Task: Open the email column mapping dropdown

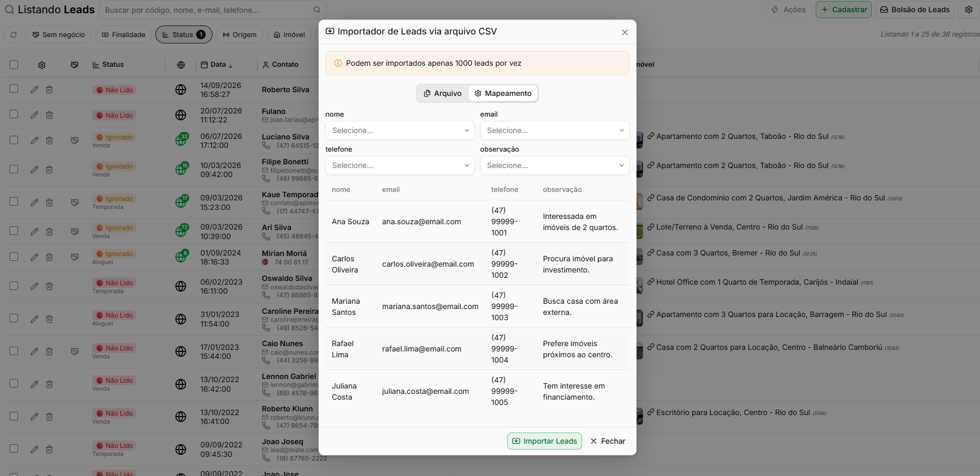Action: (555, 130)
